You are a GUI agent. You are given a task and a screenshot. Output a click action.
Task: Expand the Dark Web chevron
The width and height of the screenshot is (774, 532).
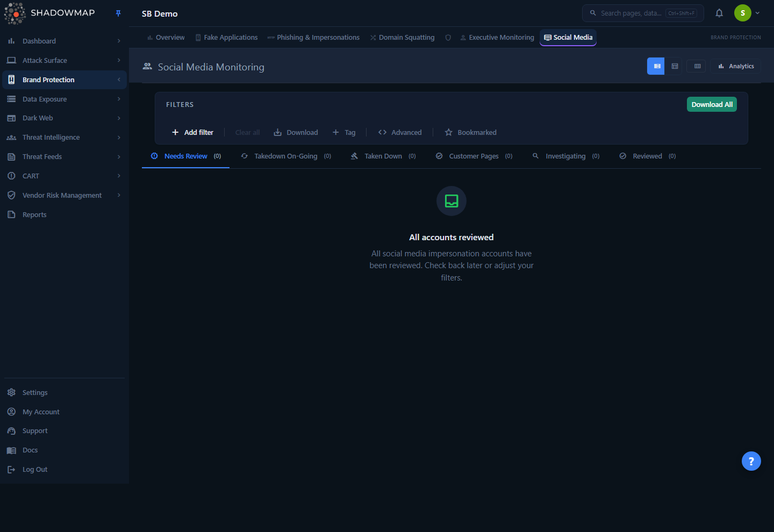[119, 118]
